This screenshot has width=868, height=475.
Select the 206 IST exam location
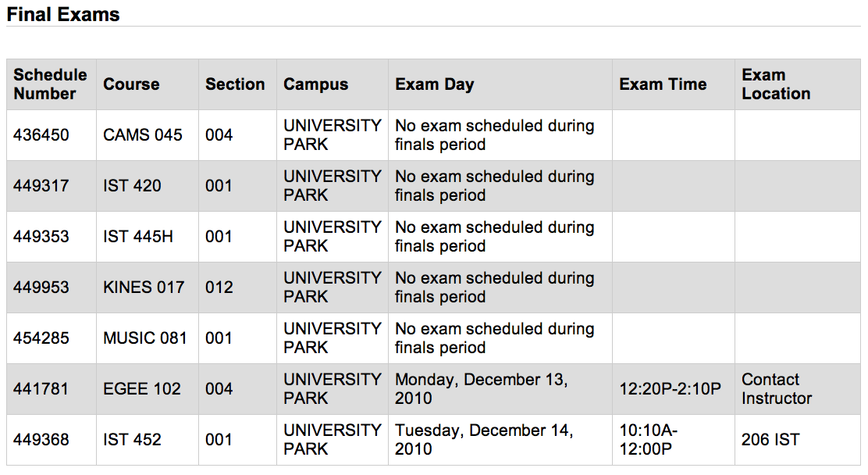(770, 440)
